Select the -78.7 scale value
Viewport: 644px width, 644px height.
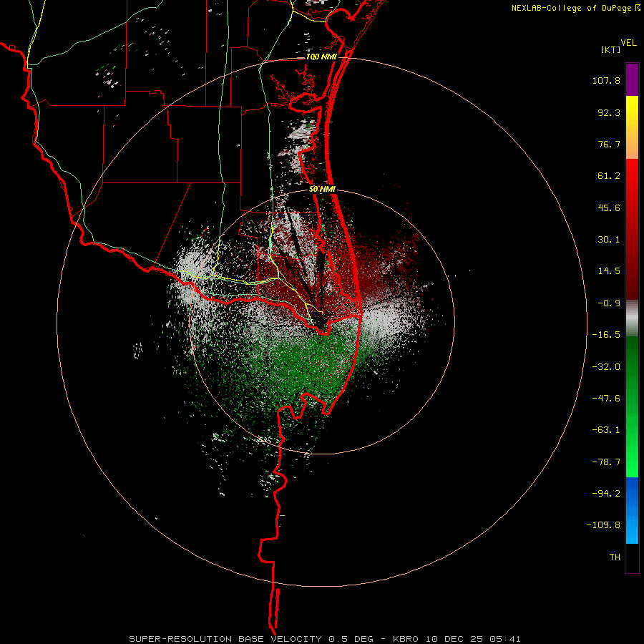606,462
